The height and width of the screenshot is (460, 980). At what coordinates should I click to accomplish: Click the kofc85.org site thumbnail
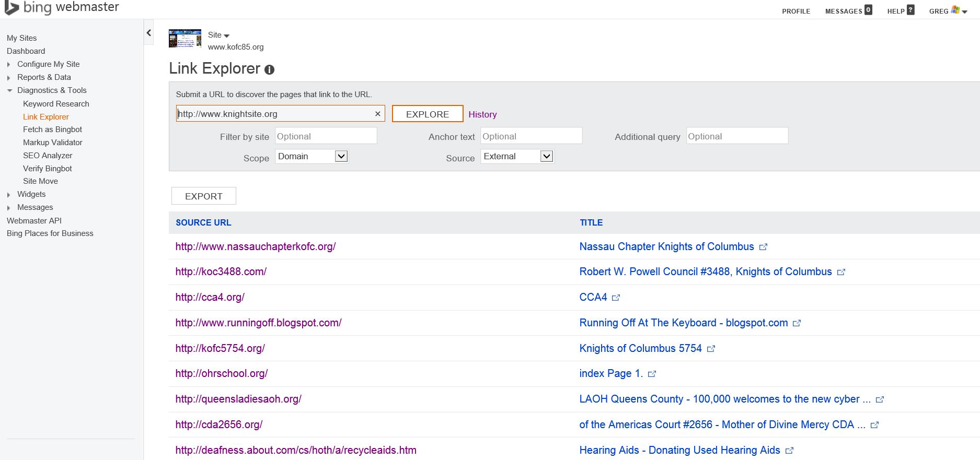[185, 39]
